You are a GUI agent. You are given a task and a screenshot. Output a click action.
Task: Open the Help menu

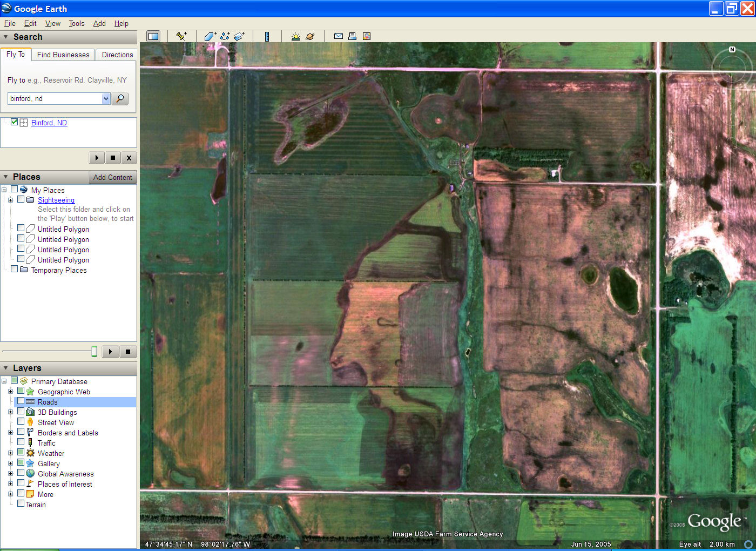tap(122, 23)
